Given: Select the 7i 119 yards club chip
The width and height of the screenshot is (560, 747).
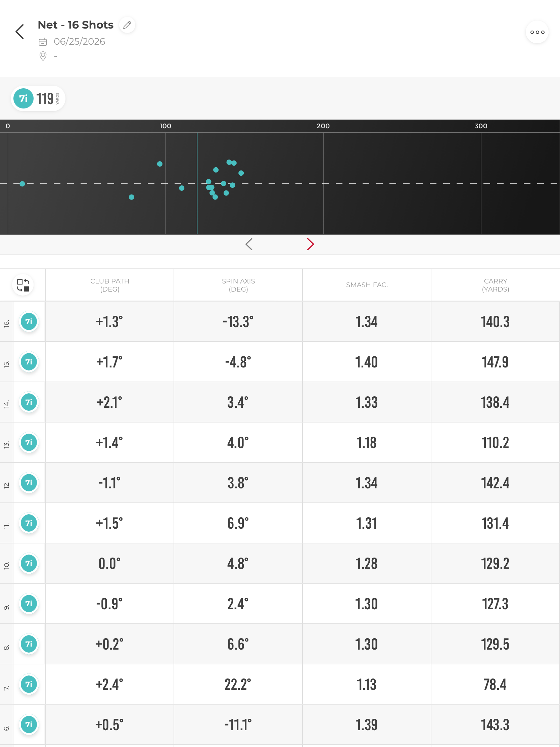Looking at the screenshot, I should click(38, 99).
